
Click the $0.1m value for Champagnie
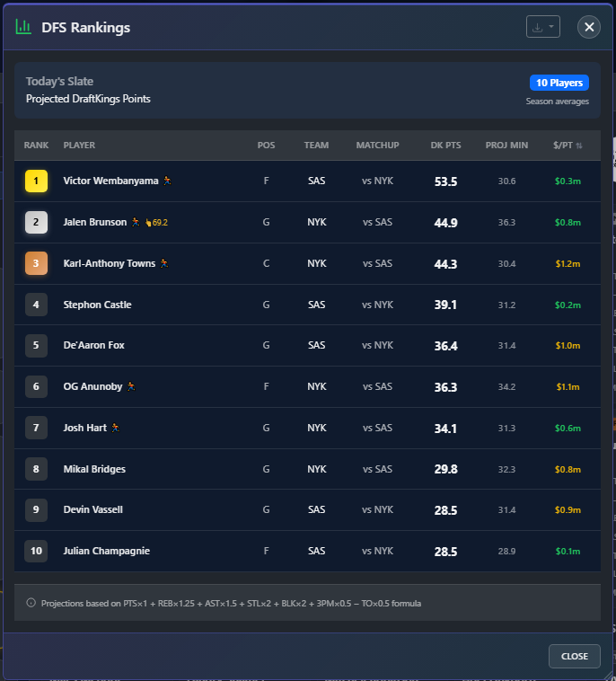tap(568, 551)
